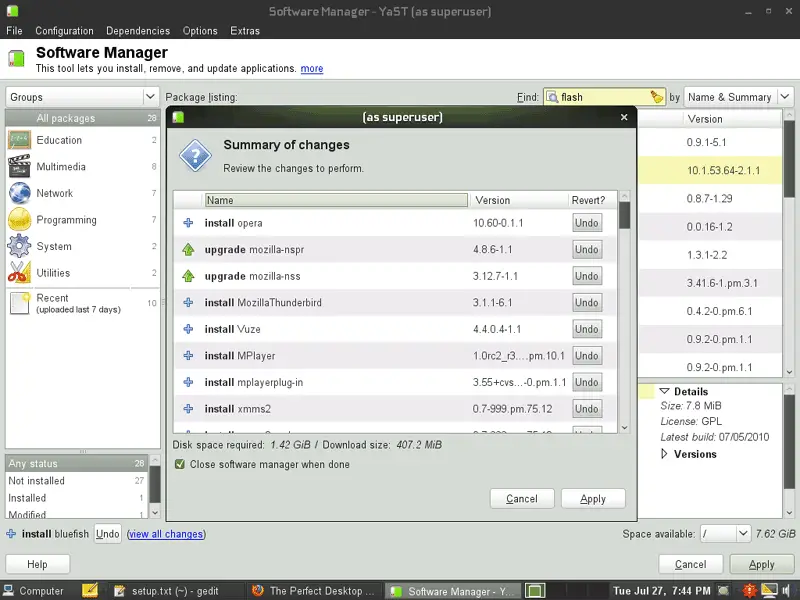Open the 'view all changes' link

[x=166, y=534]
